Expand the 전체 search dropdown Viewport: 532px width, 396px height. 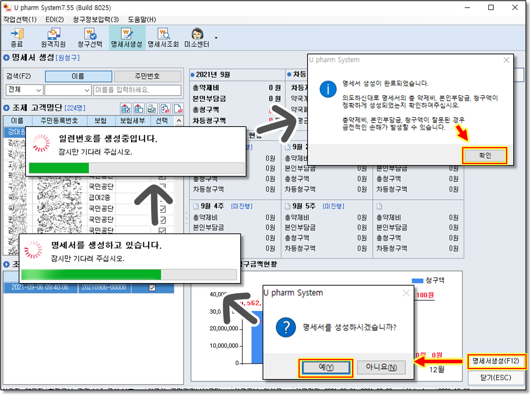(39, 90)
